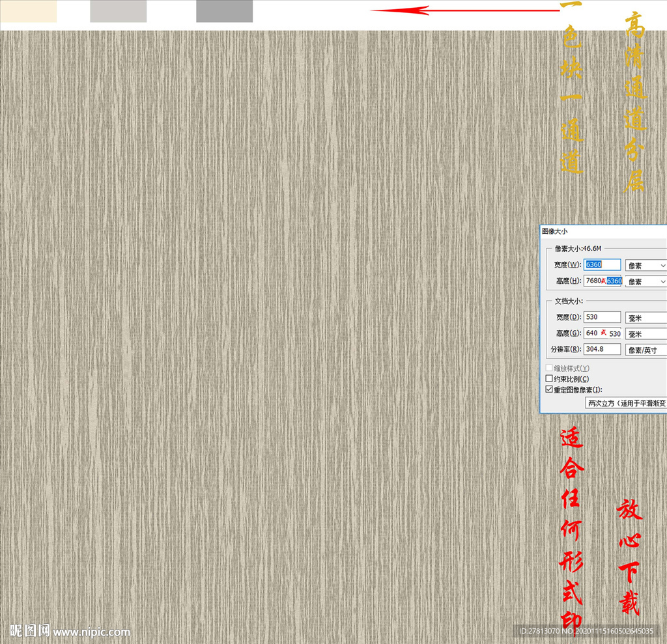The height and width of the screenshot is (644, 667).
Task: Click the light gray color swatch
Action: (x=119, y=11)
